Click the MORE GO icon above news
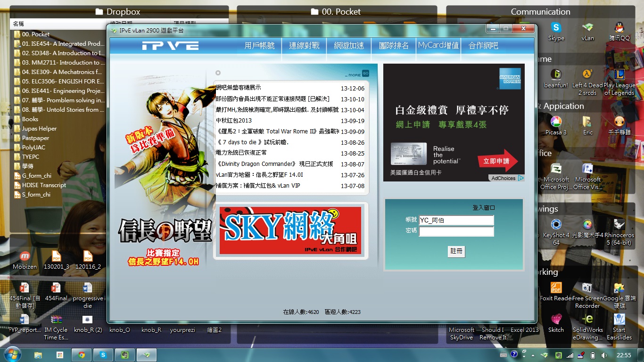The image size is (644, 362). (365, 74)
